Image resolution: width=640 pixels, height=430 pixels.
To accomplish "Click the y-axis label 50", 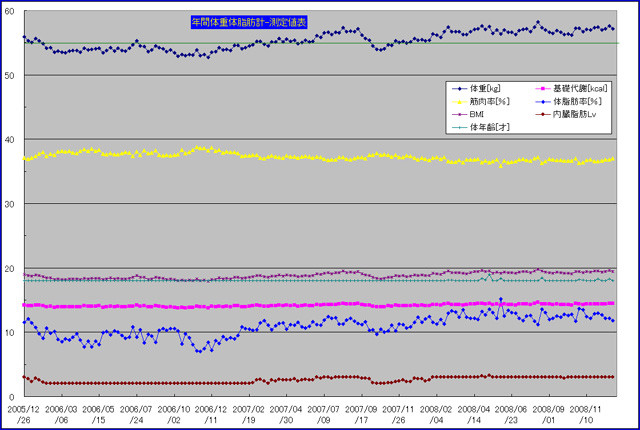I will point(9,76).
